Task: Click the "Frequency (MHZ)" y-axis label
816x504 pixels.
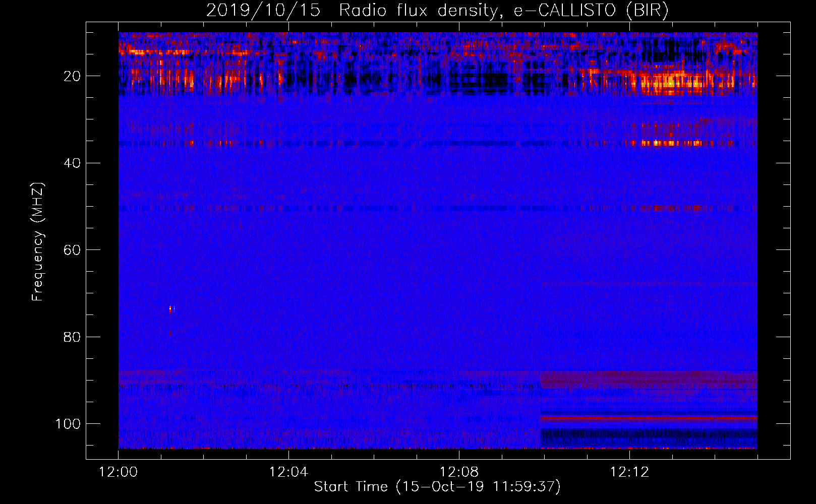Action: 38,242
